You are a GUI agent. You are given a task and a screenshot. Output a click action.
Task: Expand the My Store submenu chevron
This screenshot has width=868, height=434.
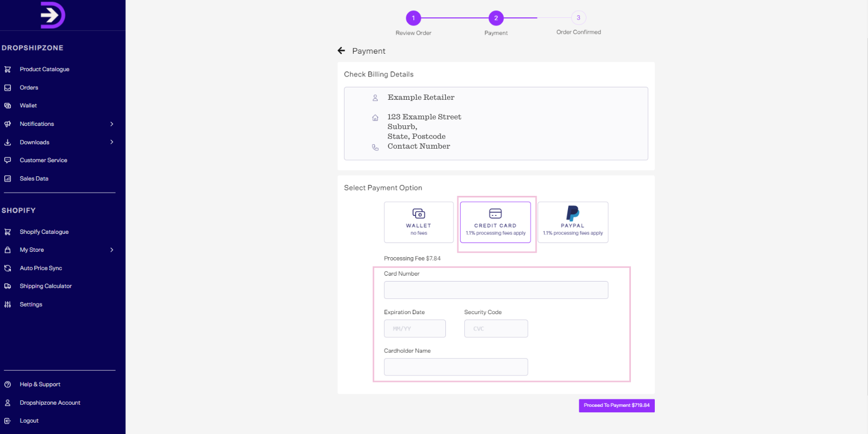coord(112,250)
